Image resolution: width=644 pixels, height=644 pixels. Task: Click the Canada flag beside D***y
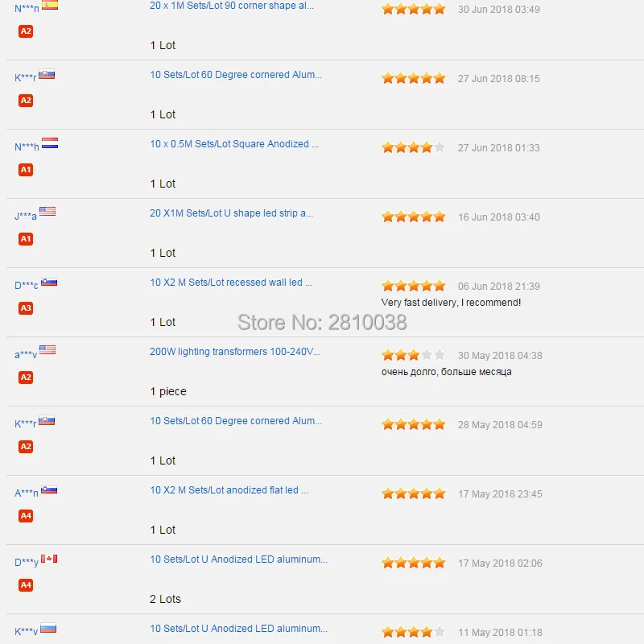tap(49, 559)
